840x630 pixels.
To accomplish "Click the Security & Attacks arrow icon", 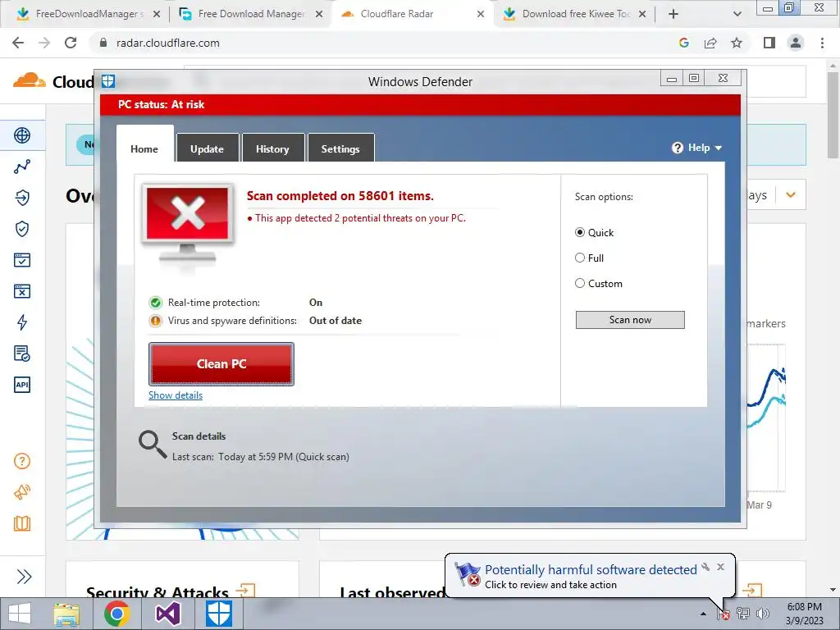I will [245, 591].
